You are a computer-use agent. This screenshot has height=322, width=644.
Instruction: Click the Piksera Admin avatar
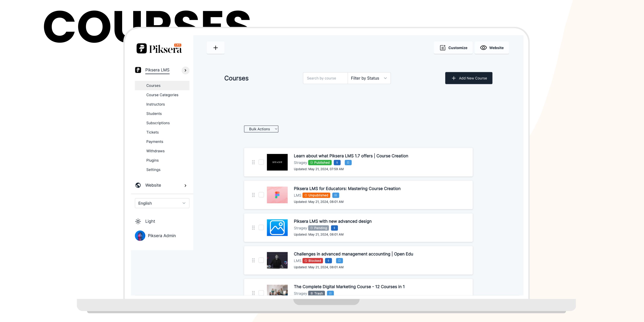[x=140, y=236]
